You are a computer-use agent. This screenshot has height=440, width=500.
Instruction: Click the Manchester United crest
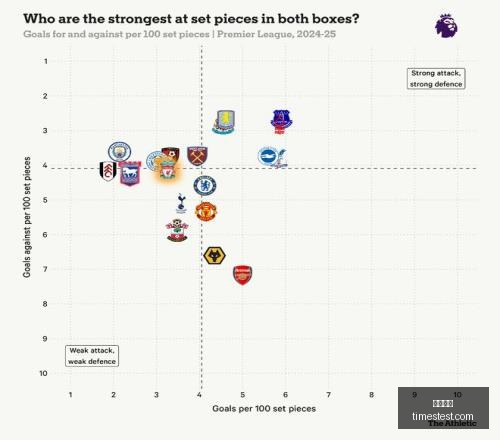point(206,211)
